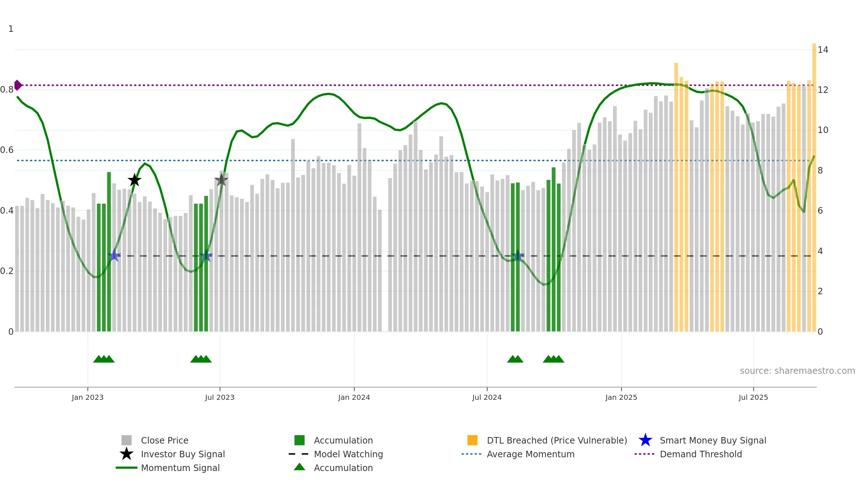Click the green accumulation triangles before Jul 2023
This screenshot has width=868, height=488.
tap(201, 359)
